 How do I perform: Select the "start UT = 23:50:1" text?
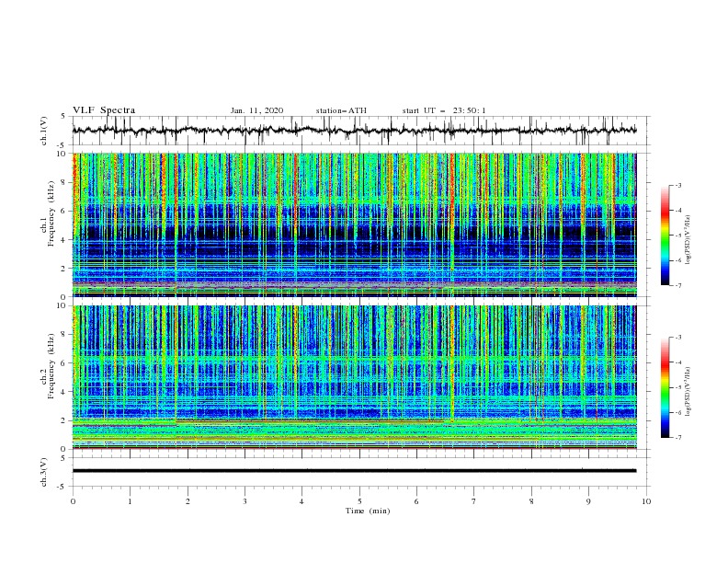(x=444, y=110)
